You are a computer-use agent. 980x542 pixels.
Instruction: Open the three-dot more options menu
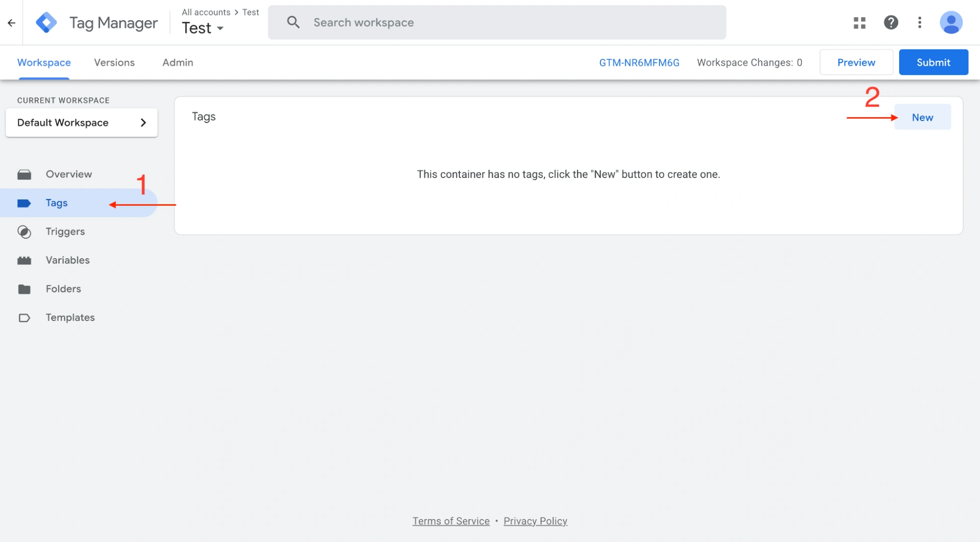(920, 23)
